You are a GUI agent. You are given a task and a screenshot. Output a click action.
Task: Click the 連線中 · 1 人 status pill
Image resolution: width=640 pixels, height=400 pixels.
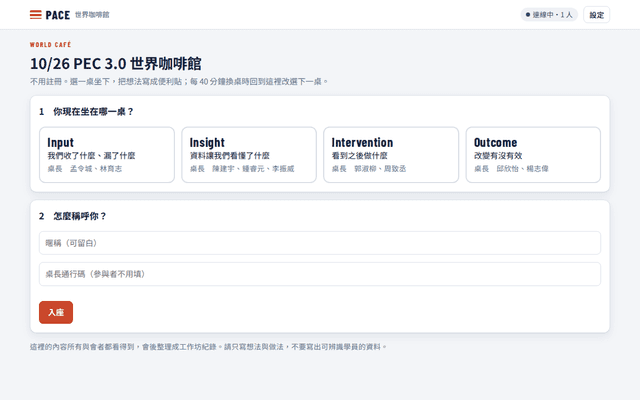coord(549,15)
